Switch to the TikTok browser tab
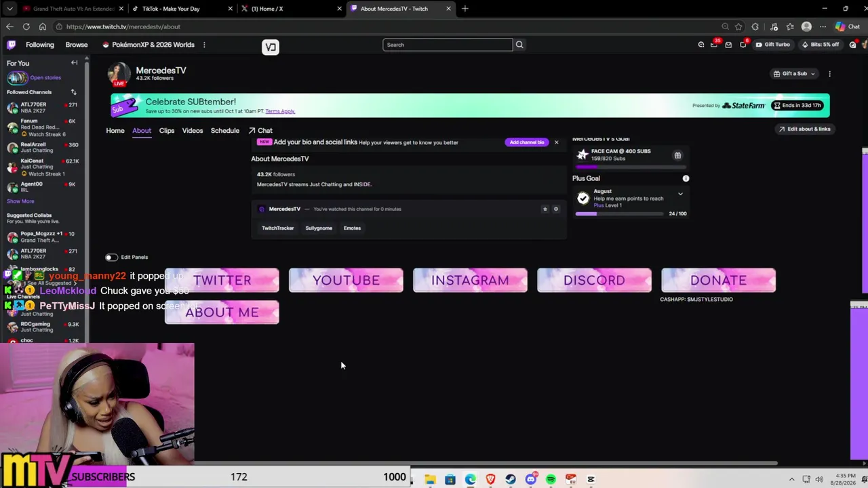This screenshot has height=488, width=868. coord(182,9)
